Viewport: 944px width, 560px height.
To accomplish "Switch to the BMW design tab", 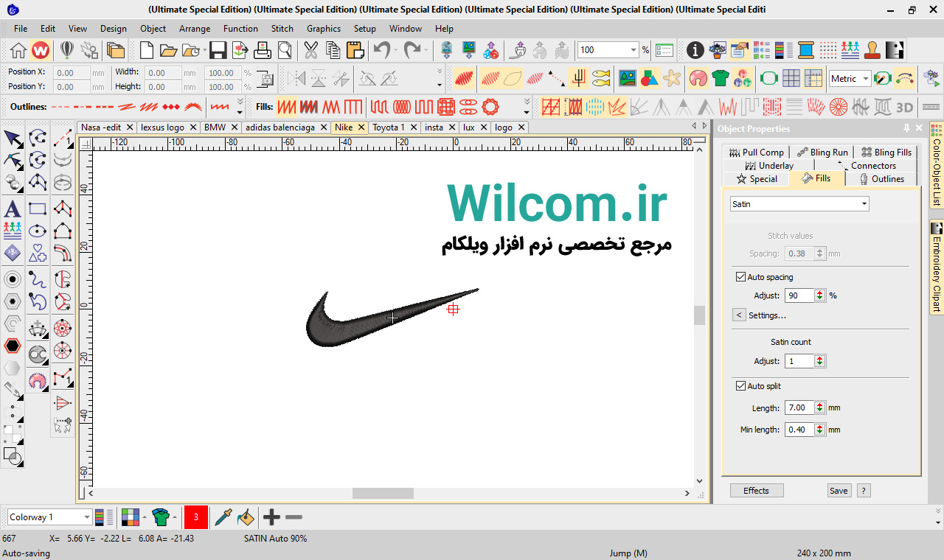I will pos(215,127).
